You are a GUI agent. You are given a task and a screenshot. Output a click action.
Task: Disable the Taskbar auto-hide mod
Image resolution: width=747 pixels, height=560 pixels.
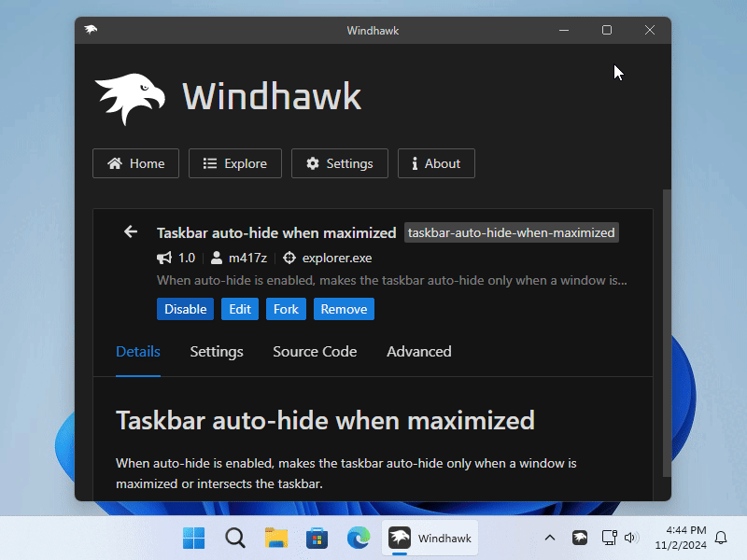pos(185,308)
